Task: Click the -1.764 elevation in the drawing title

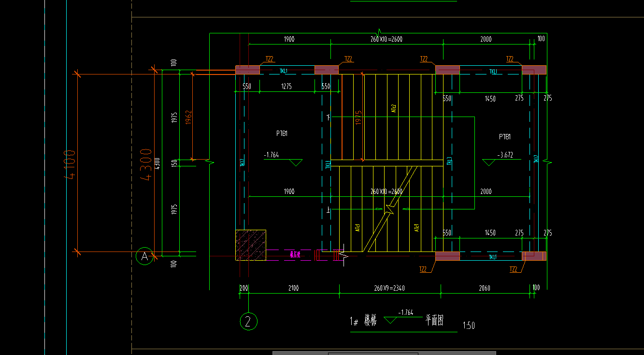Action: pos(405,312)
